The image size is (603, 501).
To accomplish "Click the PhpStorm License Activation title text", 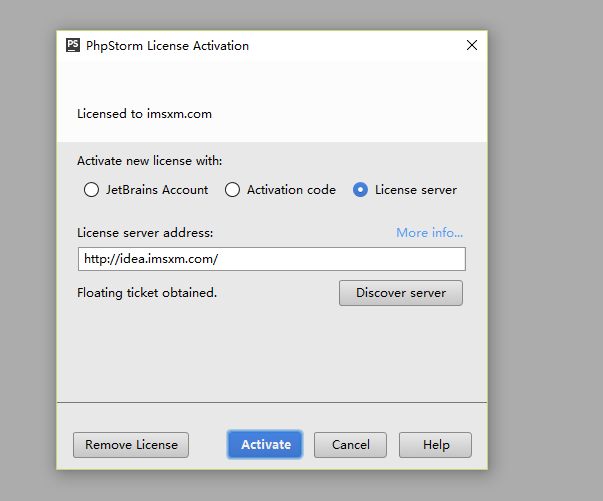I will click(167, 46).
